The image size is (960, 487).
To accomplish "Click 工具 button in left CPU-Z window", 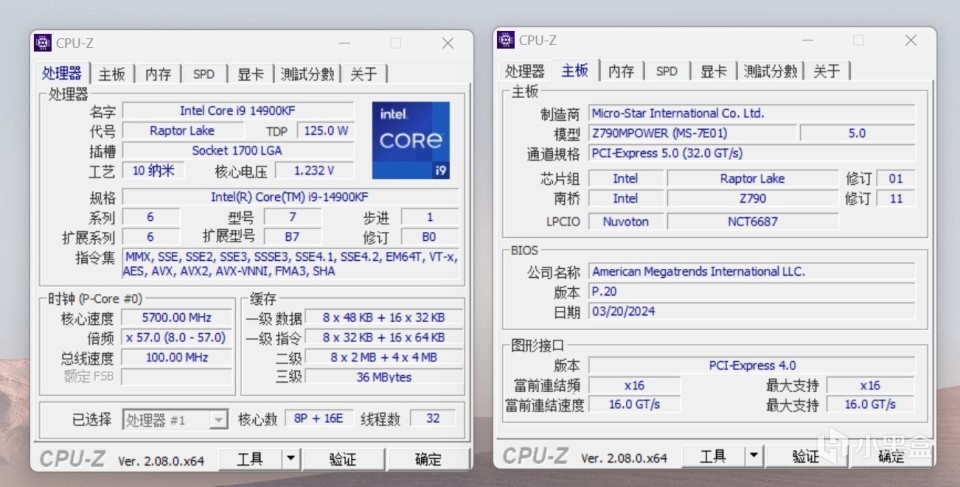I will tap(250, 459).
